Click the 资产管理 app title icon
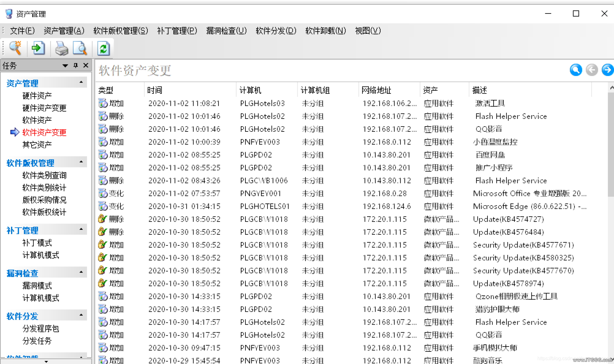The width and height of the screenshot is (614, 364). 9,14
